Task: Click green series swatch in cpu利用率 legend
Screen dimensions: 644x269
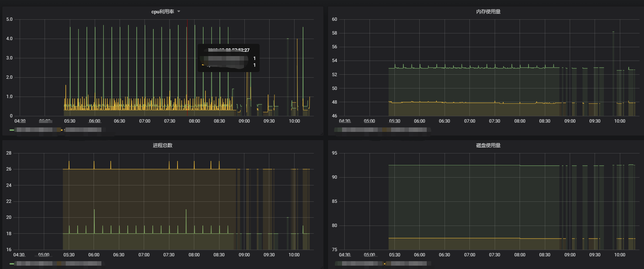Action: [12, 130]
